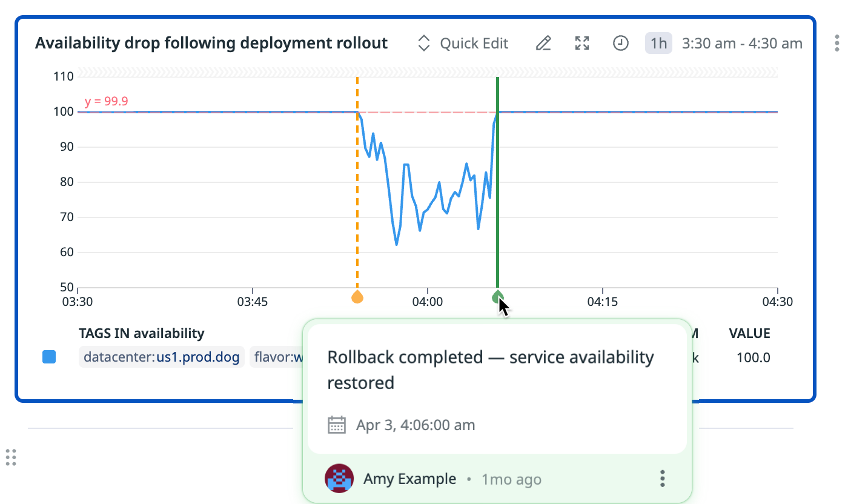Open the event tooltip's kebab menu

pyautogui.click(x=663, y=479)
